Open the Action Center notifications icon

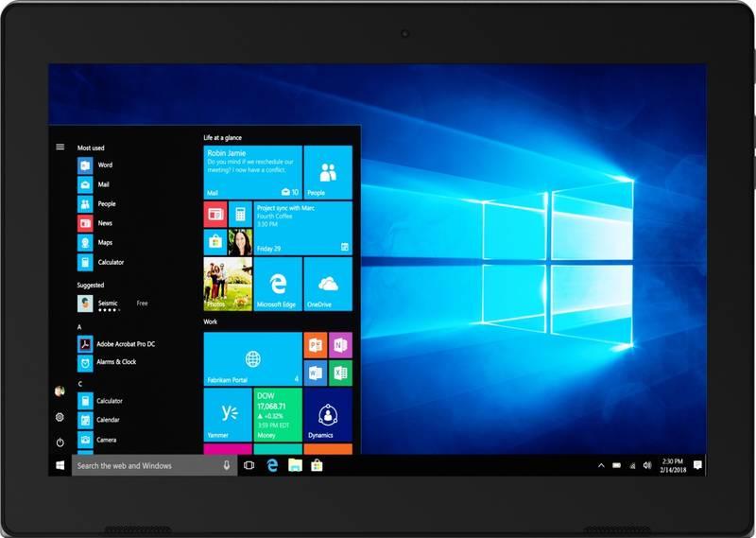[697, 465]
